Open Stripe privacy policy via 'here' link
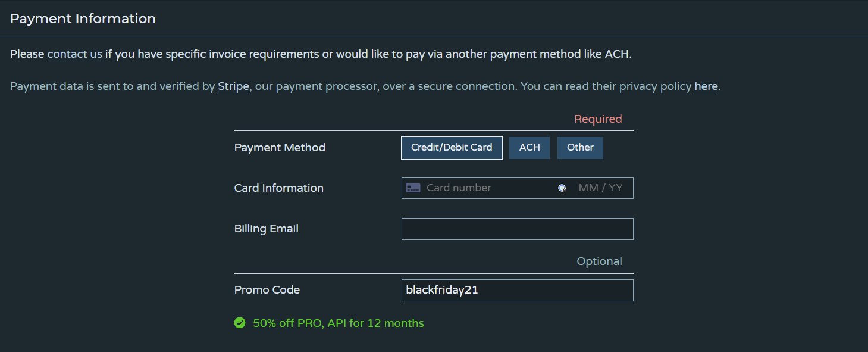The height and width of the screenshot is (352, 868). pyautogui.click(x=706, y=86)
